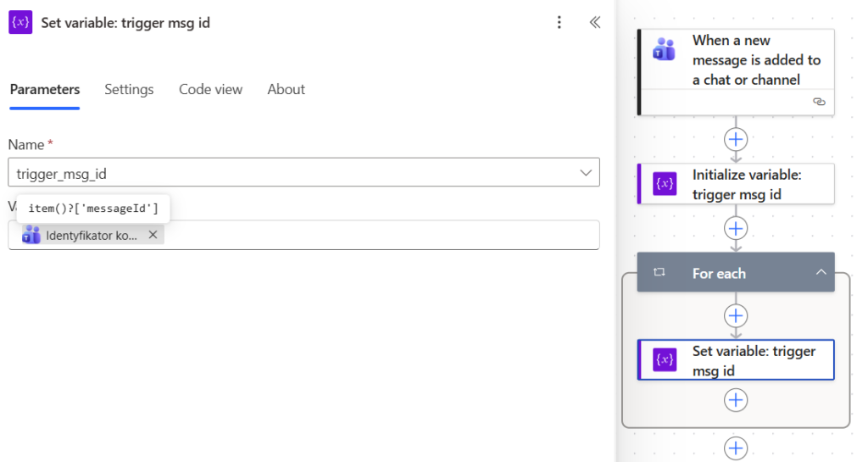Click the Name field label
Screen dimensions: 868x462
pos(26,144)
